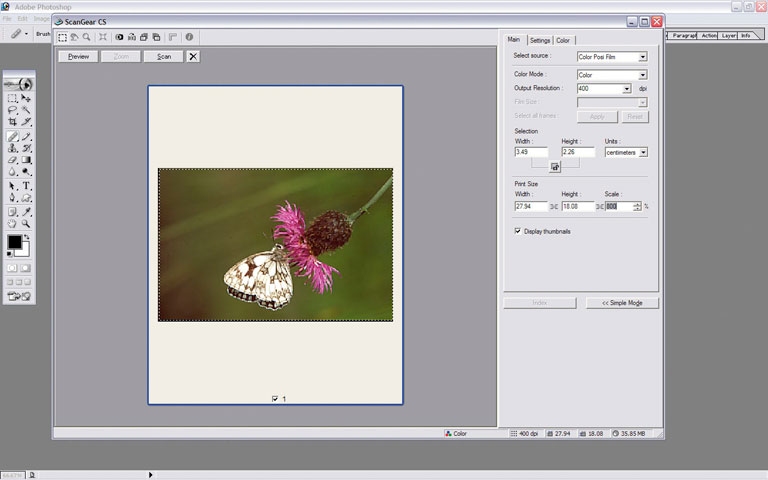
Task: Click the black foreground color swatch
Action: pyautogui.click(x=15, y=242)
